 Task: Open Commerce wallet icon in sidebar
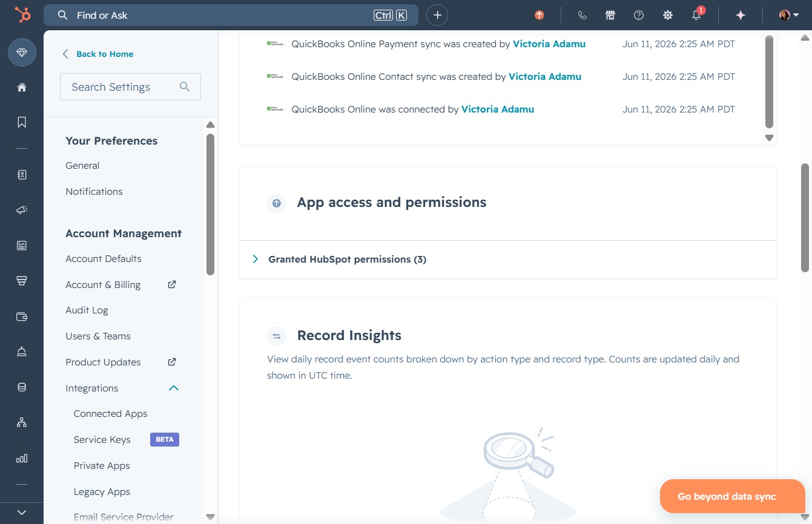click(22, 316)
